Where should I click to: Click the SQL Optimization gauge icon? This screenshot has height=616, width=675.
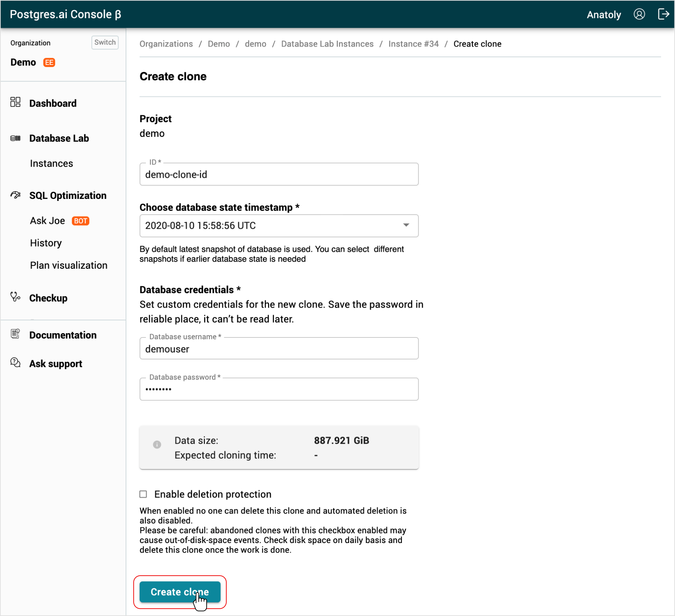point(15,195)
